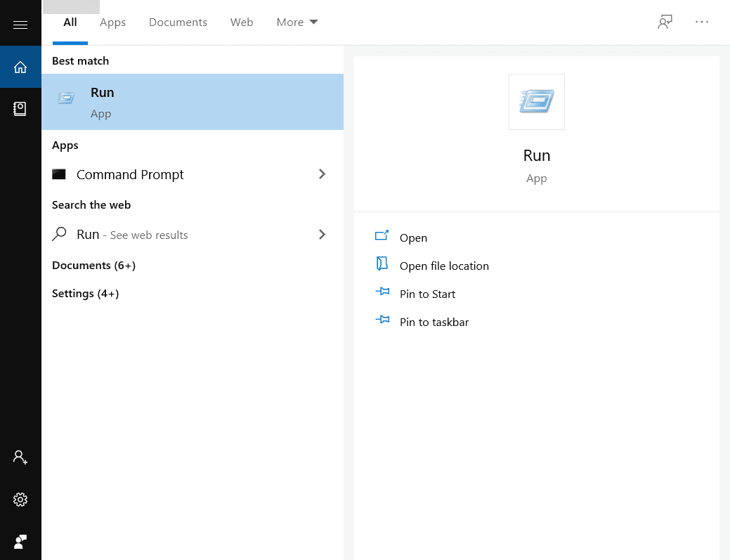Click the magnifier icon beside Run web search
Viewport: 730px width, 560px height.
[x=59, y=234]
